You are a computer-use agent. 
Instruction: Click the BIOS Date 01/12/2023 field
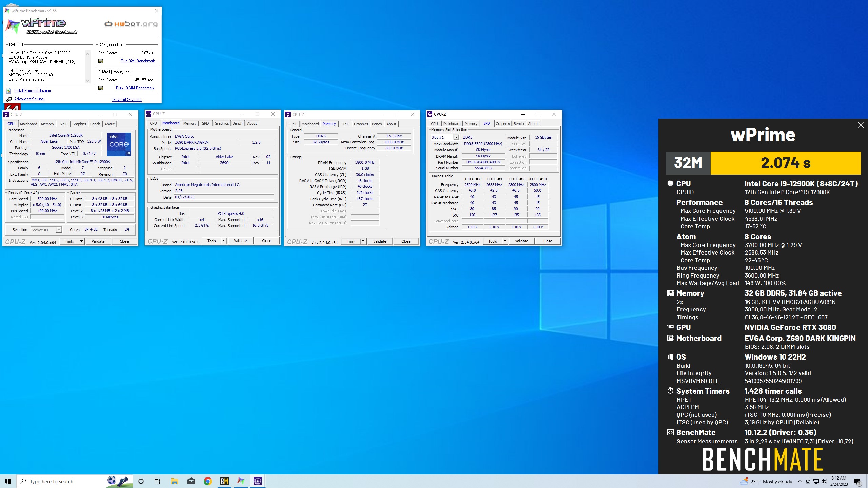pyautogui.click(x=224, y=197)
